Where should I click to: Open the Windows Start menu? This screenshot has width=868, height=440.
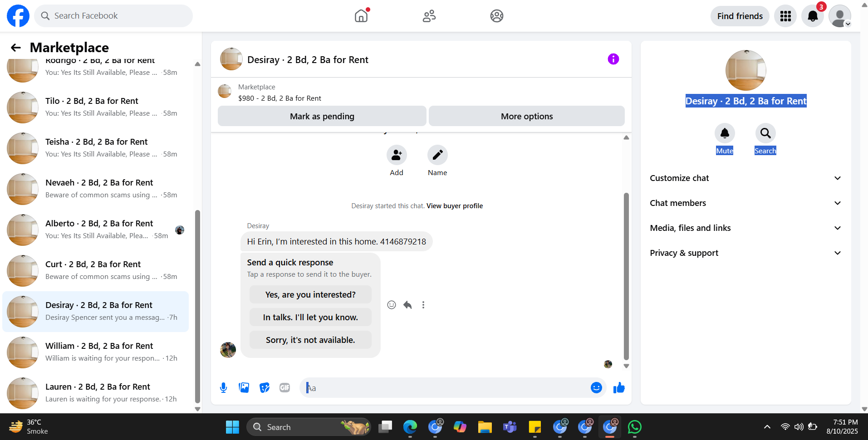pos(232,427)
